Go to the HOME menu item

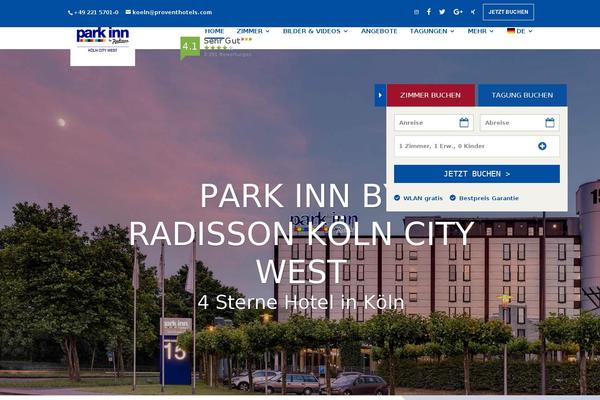pos(214,31)
